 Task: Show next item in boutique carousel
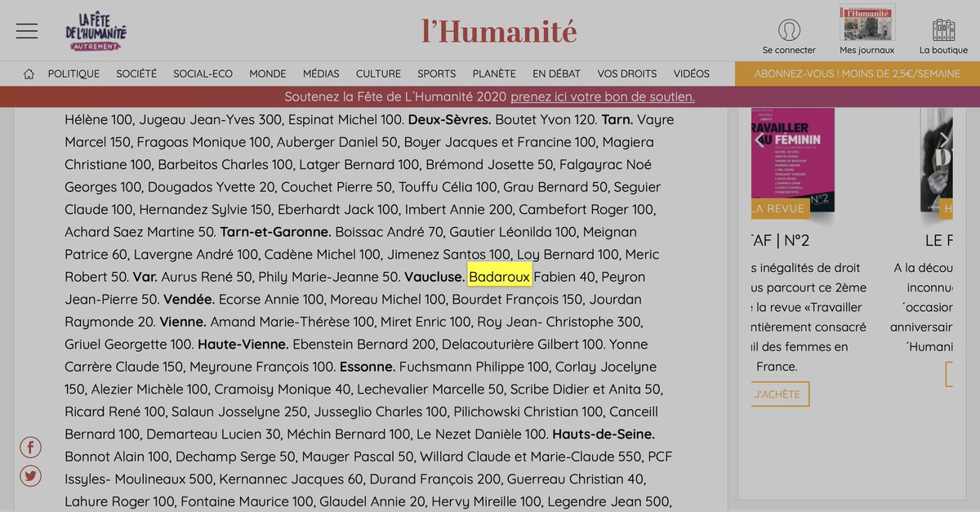944,140
